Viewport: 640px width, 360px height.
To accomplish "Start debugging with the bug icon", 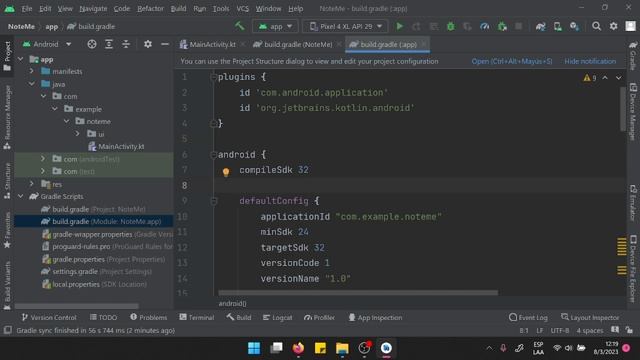I will [x=451, y=26].
